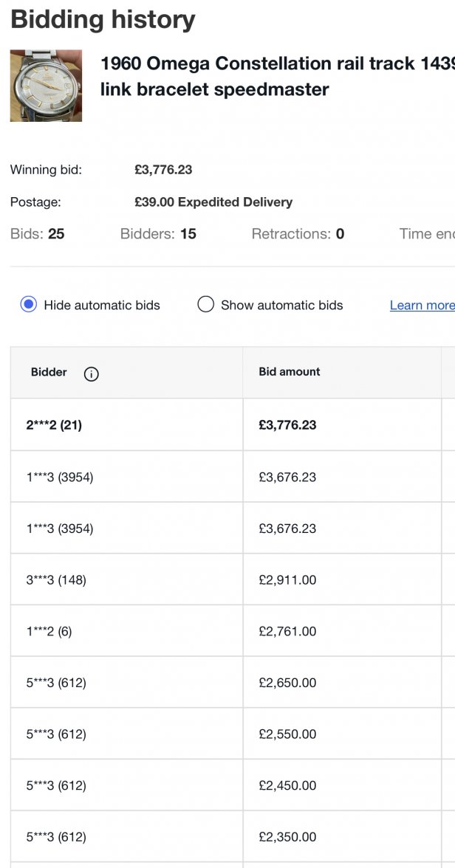Click the £2,650.00 bid amount

287,683
